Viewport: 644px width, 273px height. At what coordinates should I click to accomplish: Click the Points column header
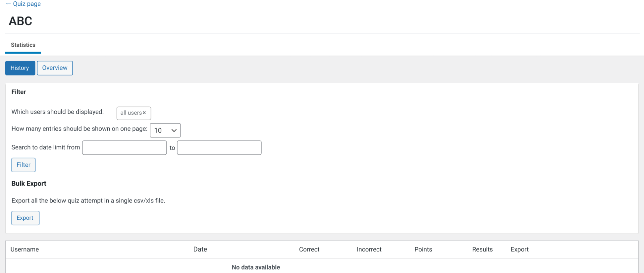423,249
